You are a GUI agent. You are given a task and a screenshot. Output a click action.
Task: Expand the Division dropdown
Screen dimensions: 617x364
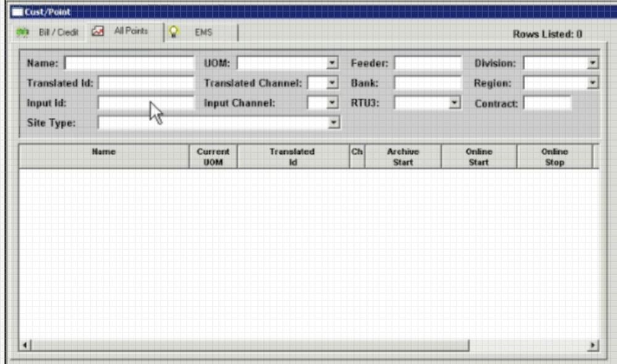[592, 63]
